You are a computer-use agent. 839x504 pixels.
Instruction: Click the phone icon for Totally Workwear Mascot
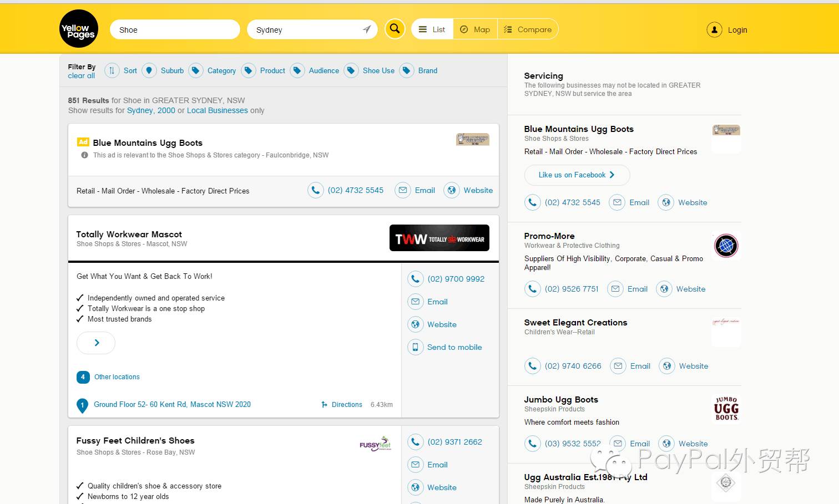click(x=415, y=279)
